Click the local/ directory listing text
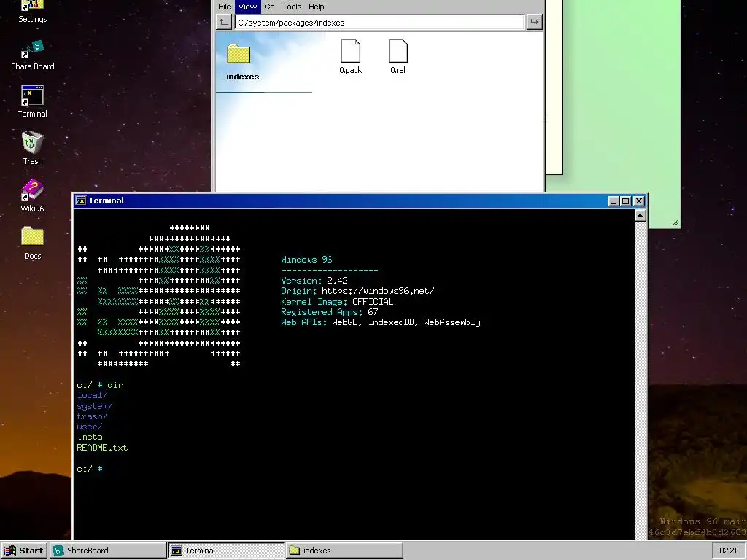Viewport: 747px width, 560px height. point(92,395)
